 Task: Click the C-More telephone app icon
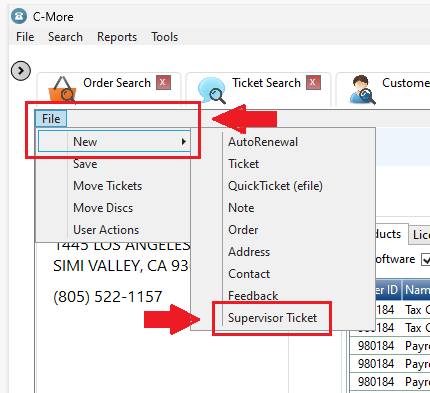19,16
